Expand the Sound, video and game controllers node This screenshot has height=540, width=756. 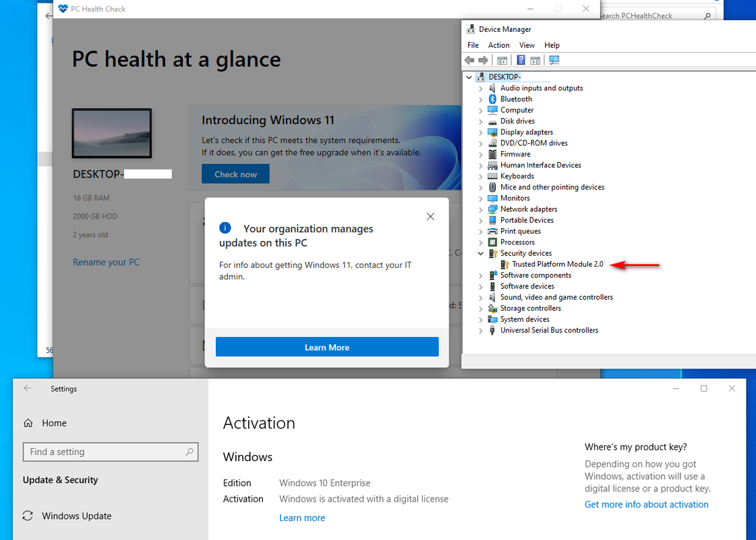coord(480,298)
